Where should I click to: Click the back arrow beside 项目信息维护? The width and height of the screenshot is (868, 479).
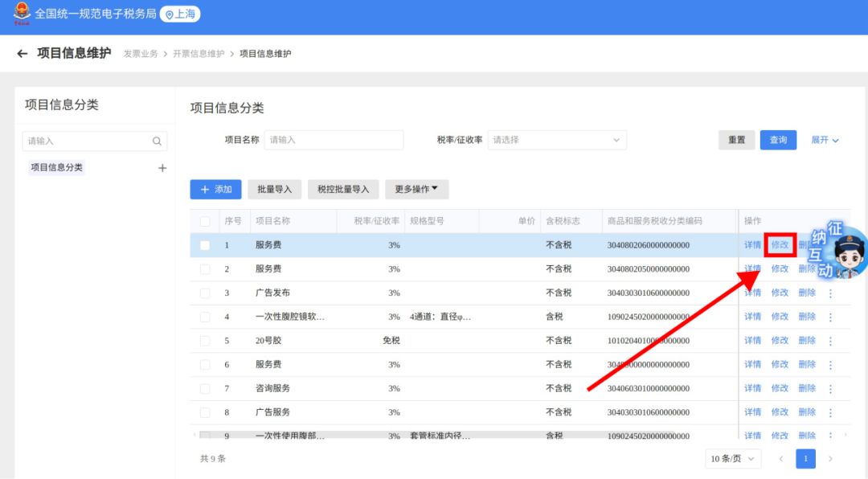pyautogui.click(x=23, y=54)
